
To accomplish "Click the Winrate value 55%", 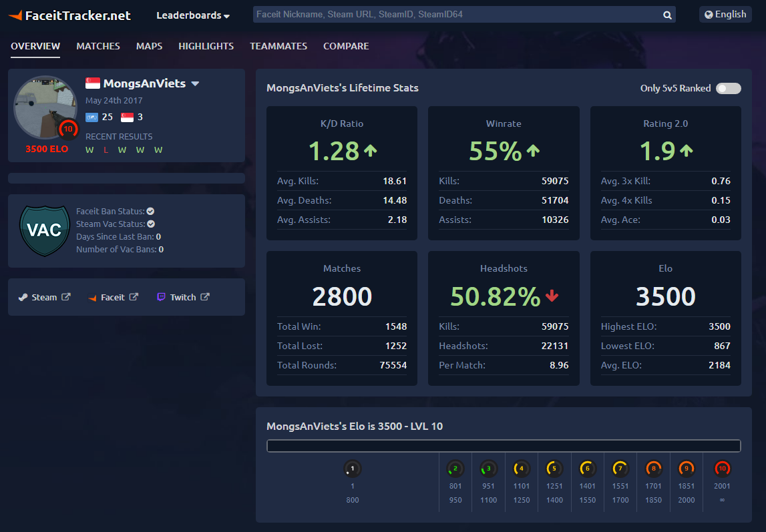I will coord(496,151).
